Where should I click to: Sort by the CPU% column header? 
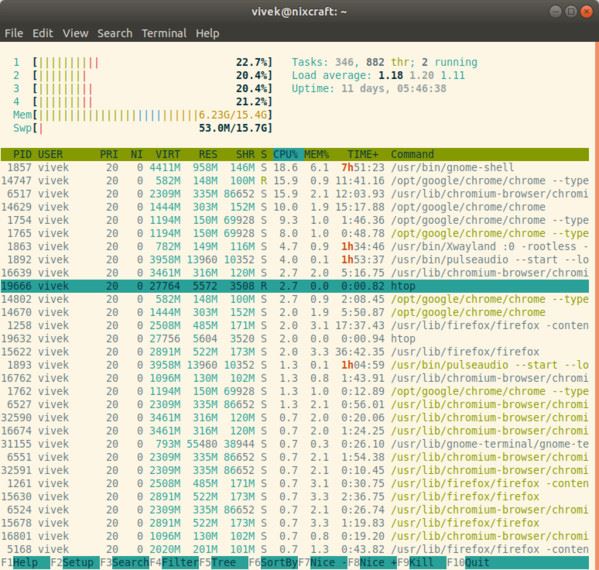[x=288, y=154]
